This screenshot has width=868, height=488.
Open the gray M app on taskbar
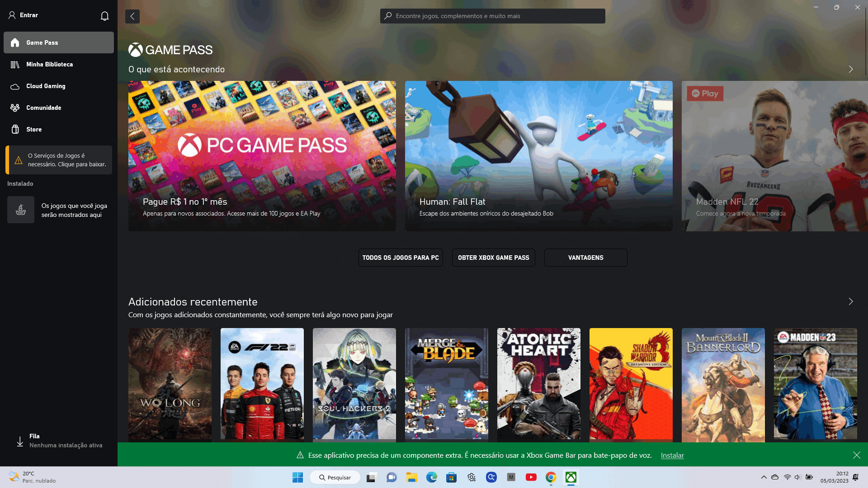pos(511,477)
